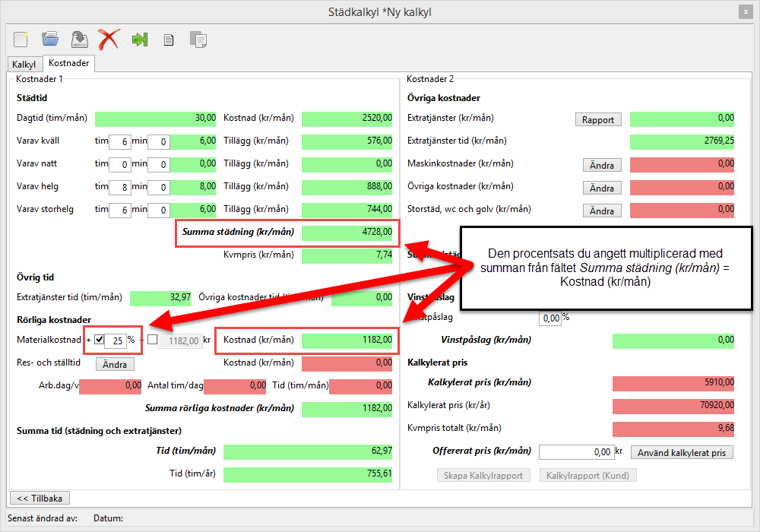Click the Varav kväll hours field
Image resolution: width=760 pixels, height=532 pixels.
pyautogui.click(x=120, y=142)
